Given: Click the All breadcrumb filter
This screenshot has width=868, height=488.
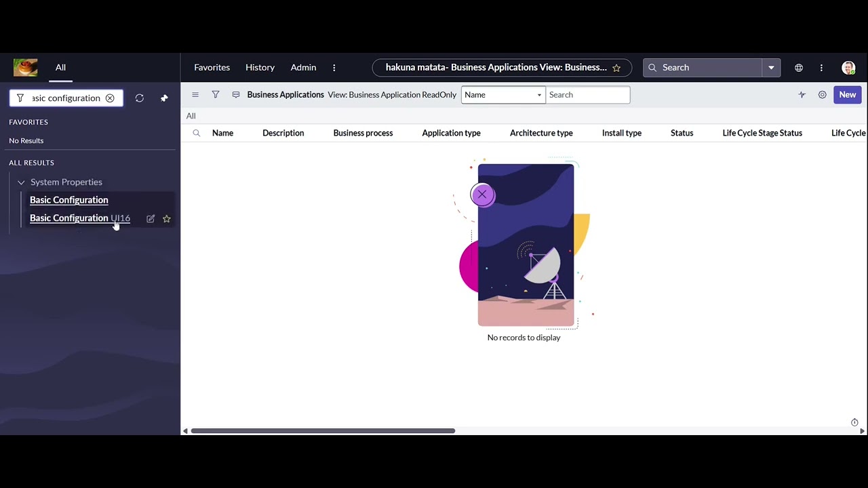Looking at the screenshot, I should click(191, 116).
